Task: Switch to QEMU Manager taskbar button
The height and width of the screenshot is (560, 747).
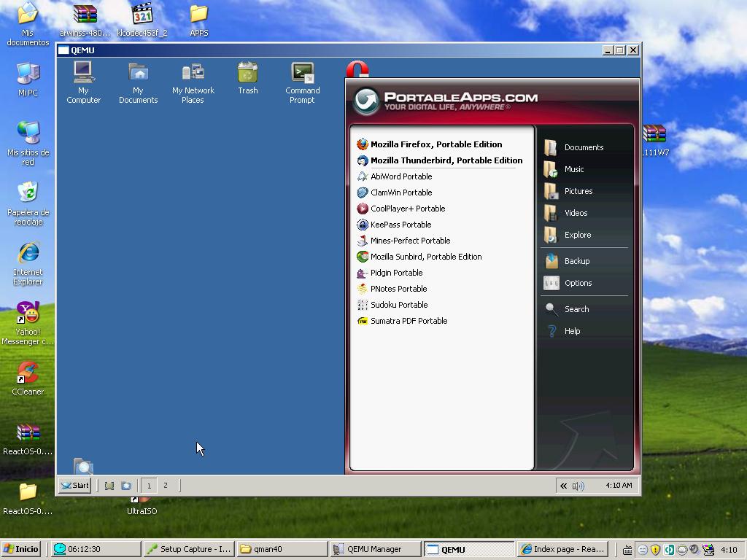Action: tap(375, 549)
